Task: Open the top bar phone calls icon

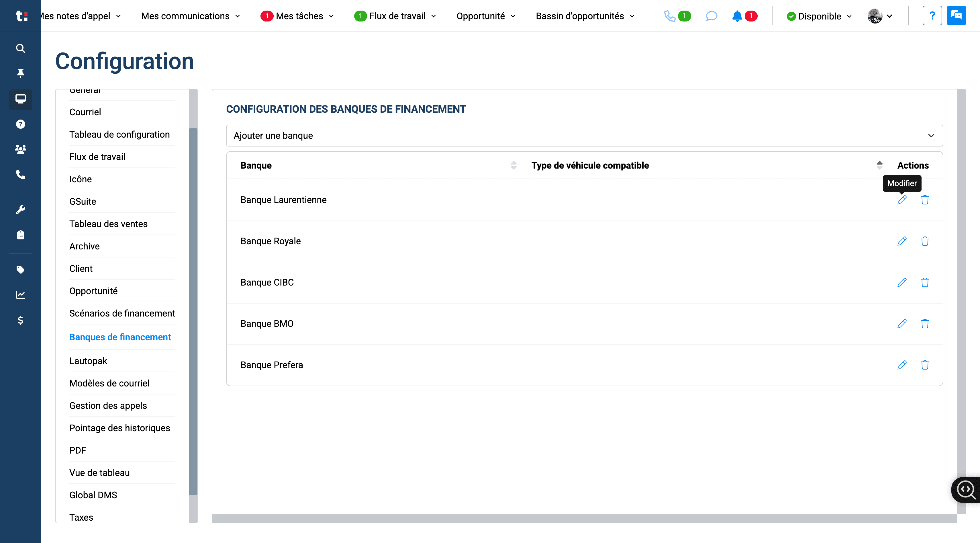Action: point(670,16)
